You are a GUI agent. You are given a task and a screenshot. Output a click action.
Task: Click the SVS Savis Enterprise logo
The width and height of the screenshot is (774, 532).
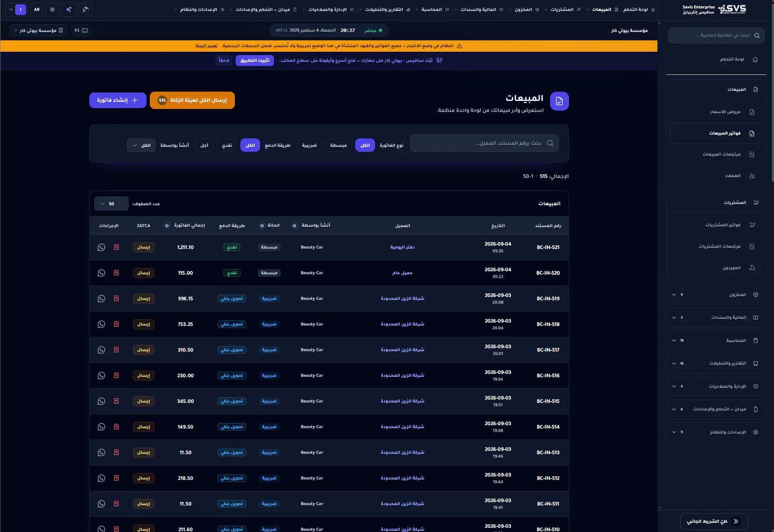[x=714, y=9]
